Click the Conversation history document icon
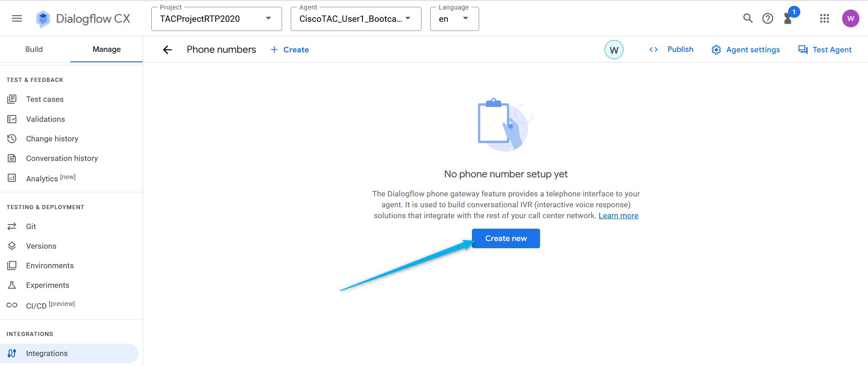This screenshot has width=868, height=366. [x=12, y=158]
